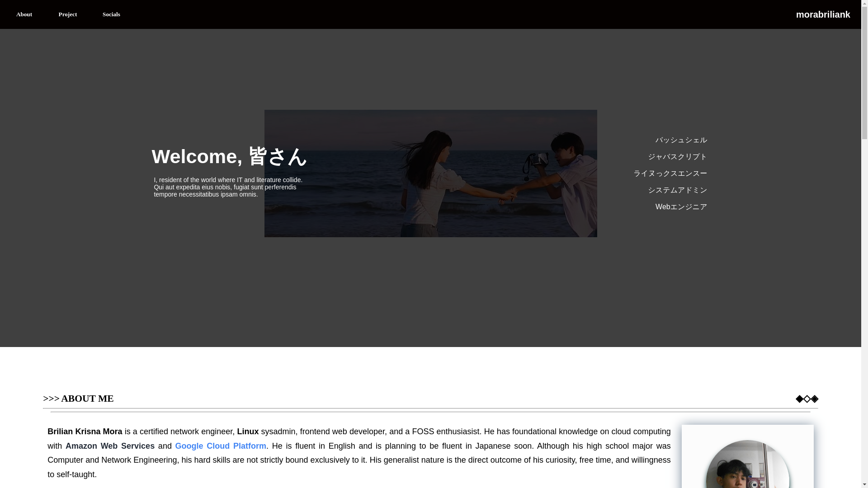Viewport: 868px width, 488px height.
Task: Click the diamond ornament icon beside About Me
Action: tap(807, 399)
